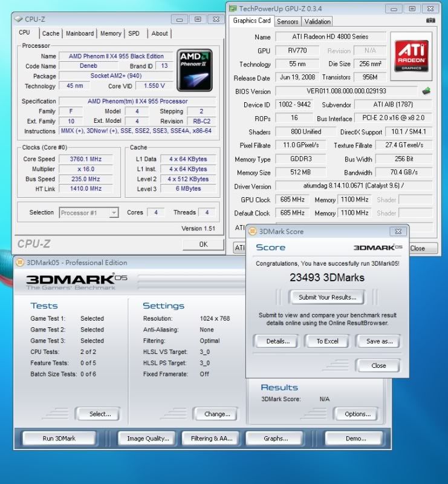The height and width of the screenshot is (484, 448).
Task: Click the Level 3 6 MBytes value
Action: pos(188,188)
